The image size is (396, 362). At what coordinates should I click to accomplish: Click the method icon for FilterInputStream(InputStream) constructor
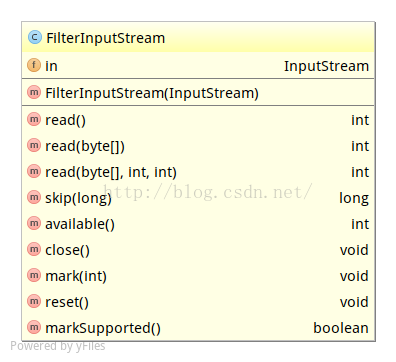tap(34, 92)
